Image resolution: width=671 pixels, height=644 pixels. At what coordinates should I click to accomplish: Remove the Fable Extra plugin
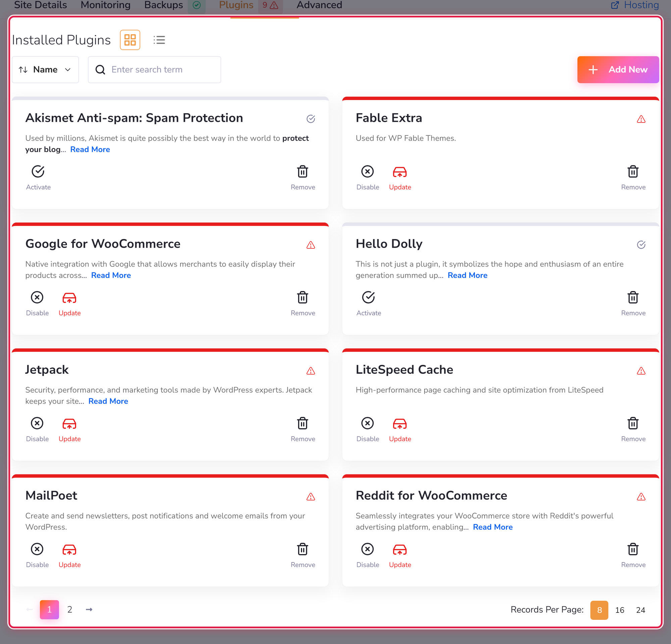pos(633,178)
